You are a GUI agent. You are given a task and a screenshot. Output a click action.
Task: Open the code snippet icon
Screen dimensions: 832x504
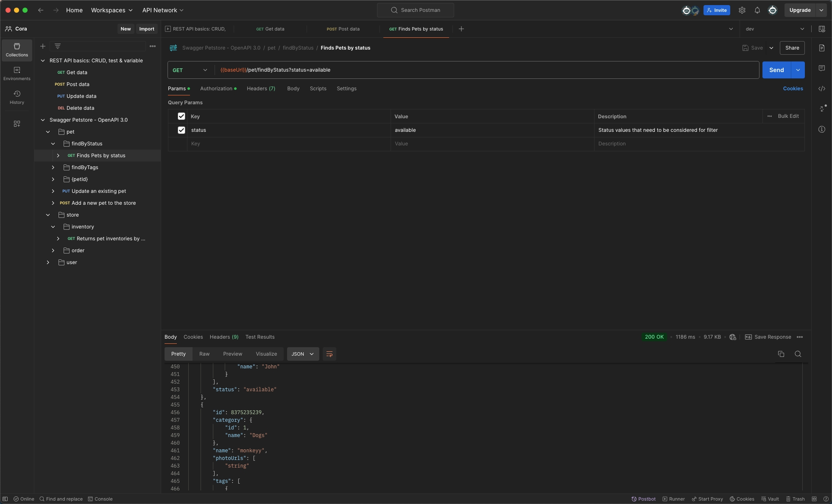822,89
